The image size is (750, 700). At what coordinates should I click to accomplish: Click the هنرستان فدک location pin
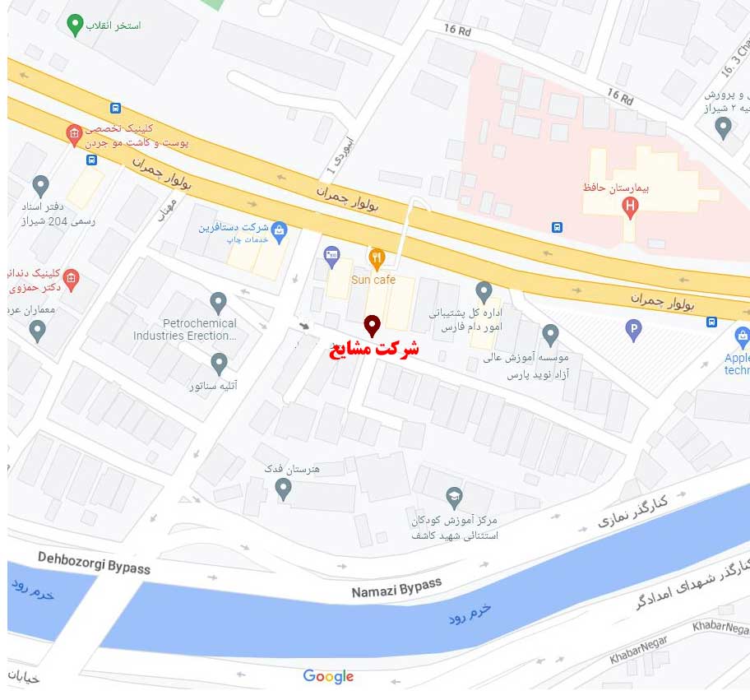tap(283, 489)
